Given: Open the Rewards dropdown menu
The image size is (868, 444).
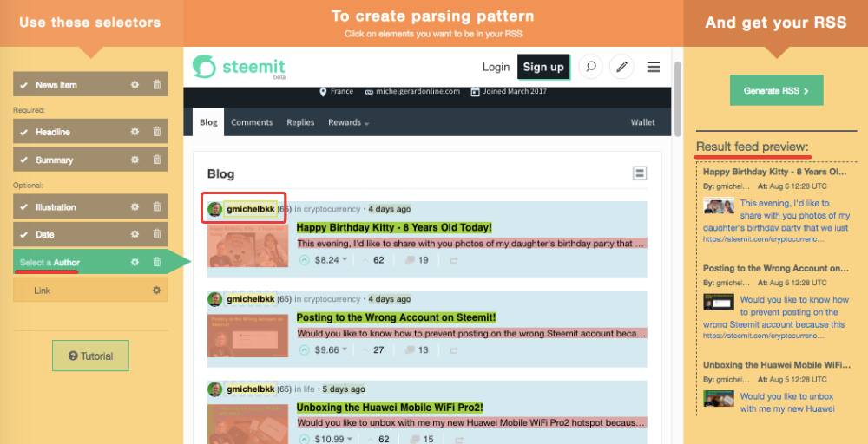Looking at the screenshot, I should (x=348, y=122).
